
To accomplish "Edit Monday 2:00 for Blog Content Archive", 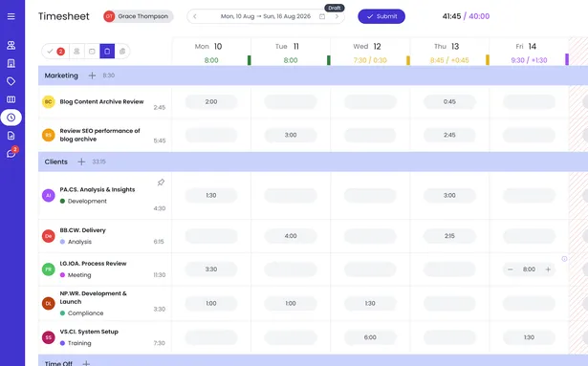I will click(x=211, y=102).
